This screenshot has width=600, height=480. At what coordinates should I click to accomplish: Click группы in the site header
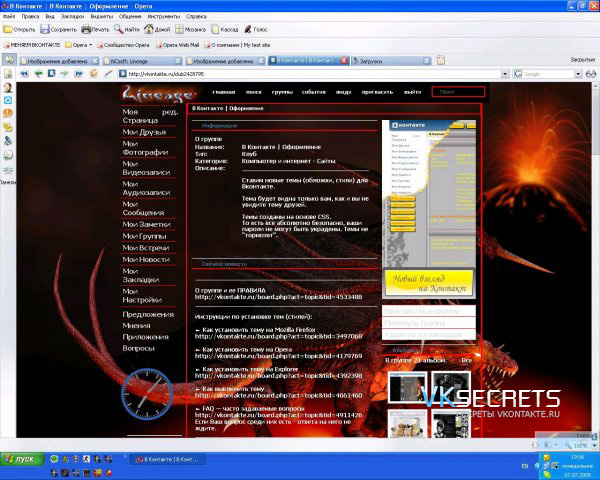click(282, 92)
